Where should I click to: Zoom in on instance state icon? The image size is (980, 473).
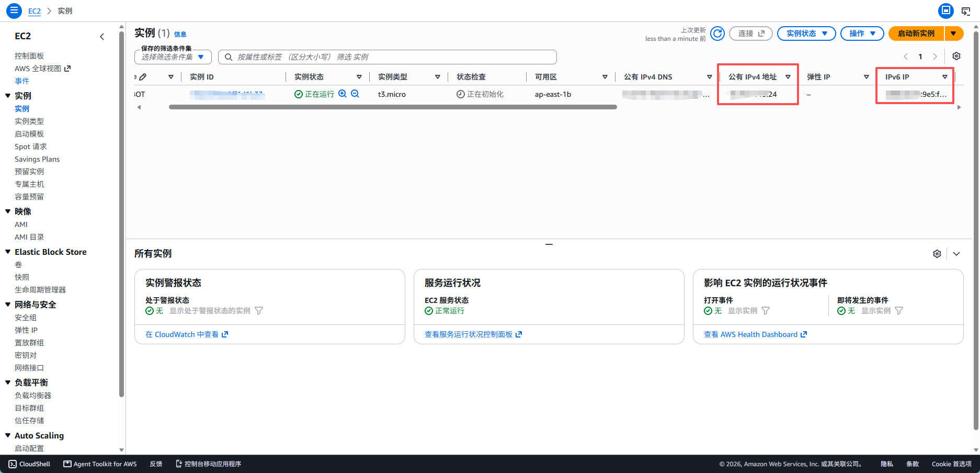(x=343, y=94)
